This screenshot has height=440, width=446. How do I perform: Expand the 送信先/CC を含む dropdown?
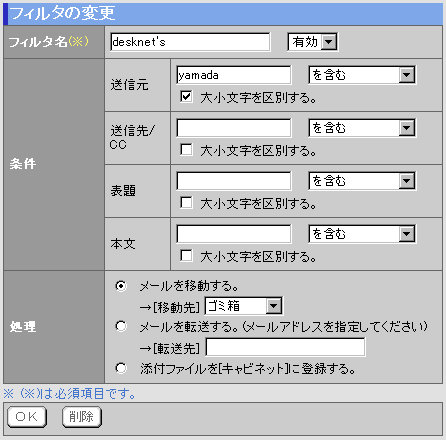click(362, 128)
